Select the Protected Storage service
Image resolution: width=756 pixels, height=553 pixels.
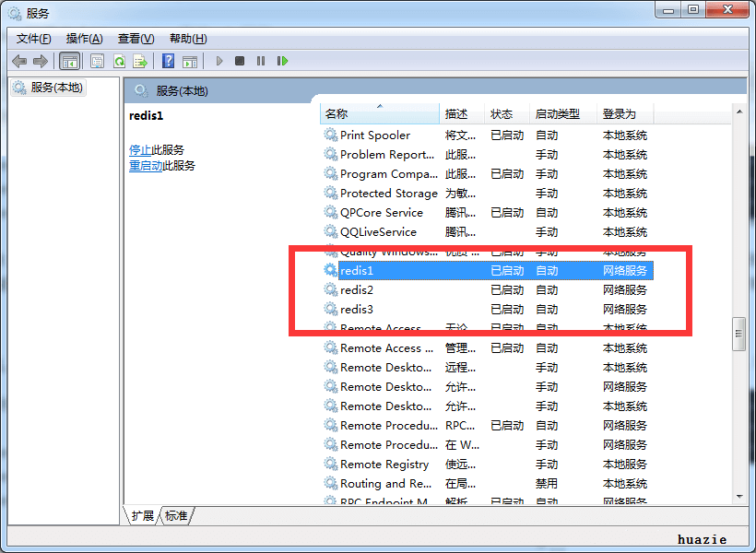click(487, 194)
